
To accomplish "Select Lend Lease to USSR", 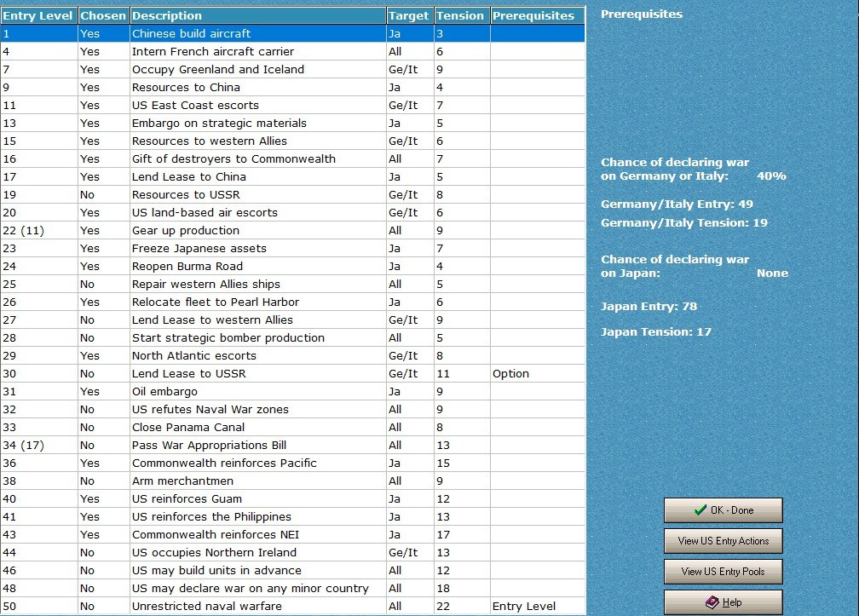I will tap(292, 373).
